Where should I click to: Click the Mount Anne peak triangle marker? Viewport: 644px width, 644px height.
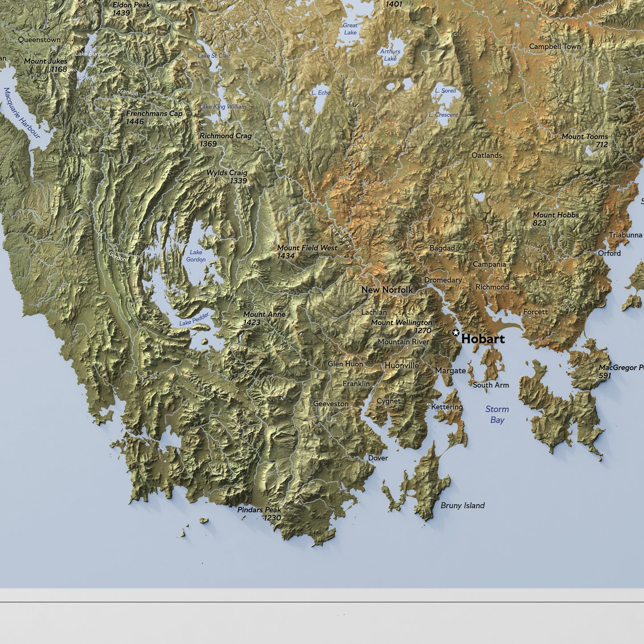point(242,327)
